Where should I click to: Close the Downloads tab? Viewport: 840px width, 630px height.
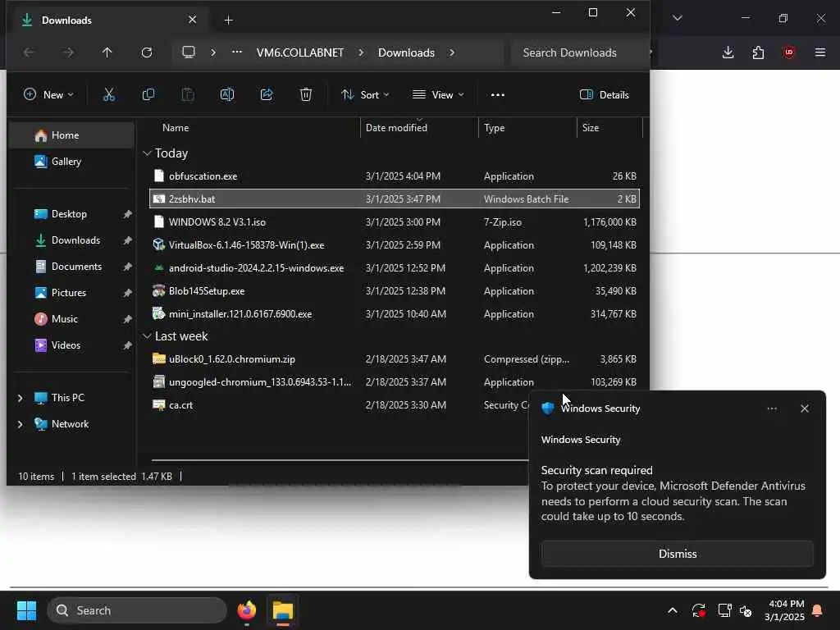192,20
